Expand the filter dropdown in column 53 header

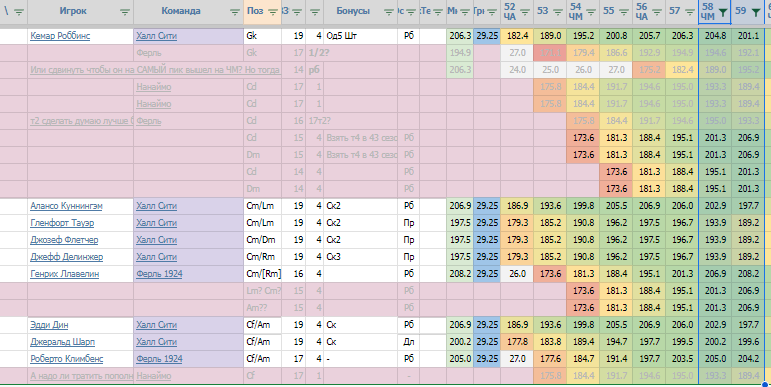[x=558, y=13]
